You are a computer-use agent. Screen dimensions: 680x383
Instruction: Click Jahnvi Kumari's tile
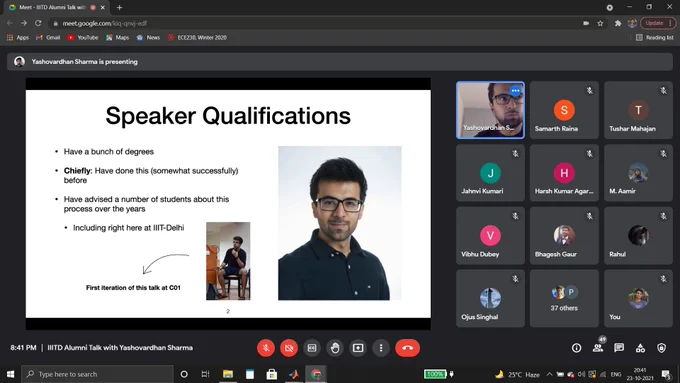click(x=490, y=173)
